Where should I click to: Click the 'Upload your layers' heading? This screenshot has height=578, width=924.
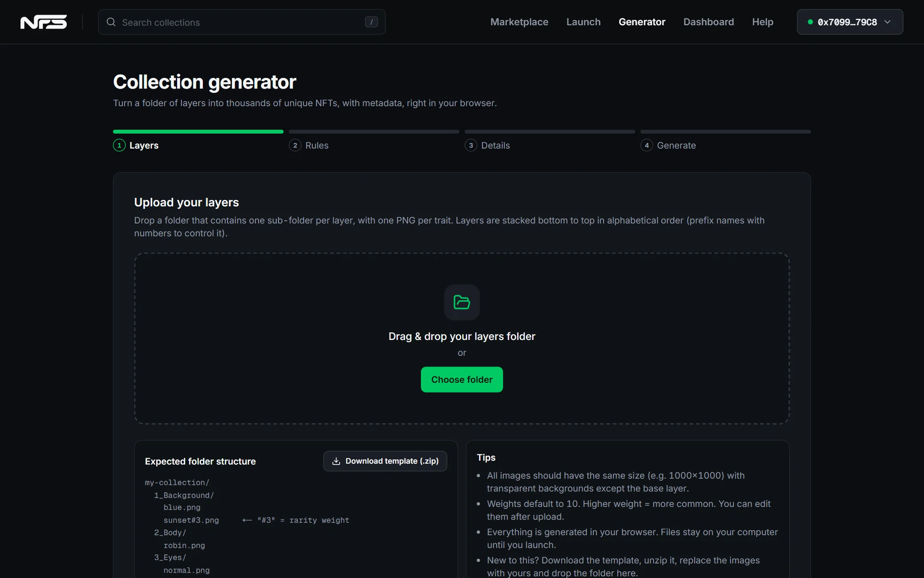coord(187,202)
